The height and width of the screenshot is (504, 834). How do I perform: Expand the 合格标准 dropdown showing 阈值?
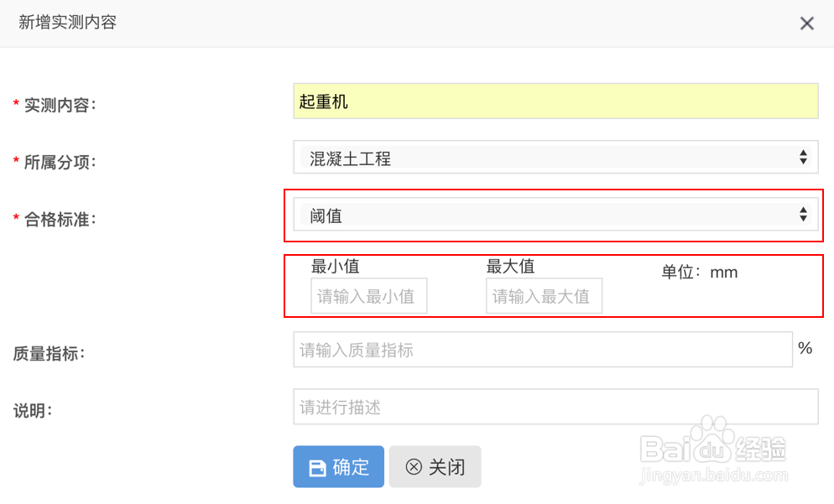pyautogui.click(x=555, y=216)
